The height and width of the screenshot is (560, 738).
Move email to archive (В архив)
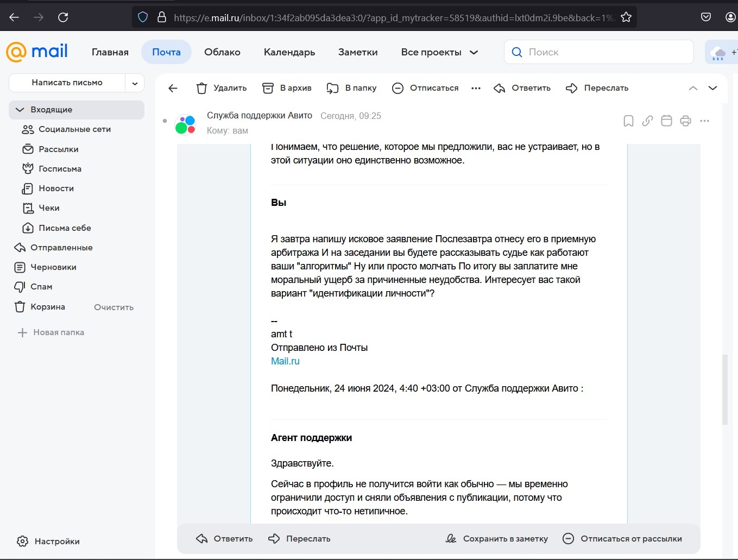[287, 88]
